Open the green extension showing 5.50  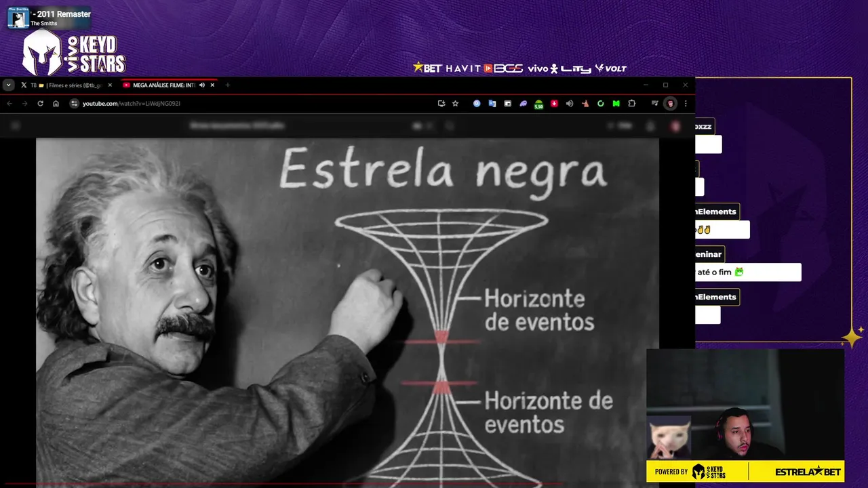tap(538, 104)
